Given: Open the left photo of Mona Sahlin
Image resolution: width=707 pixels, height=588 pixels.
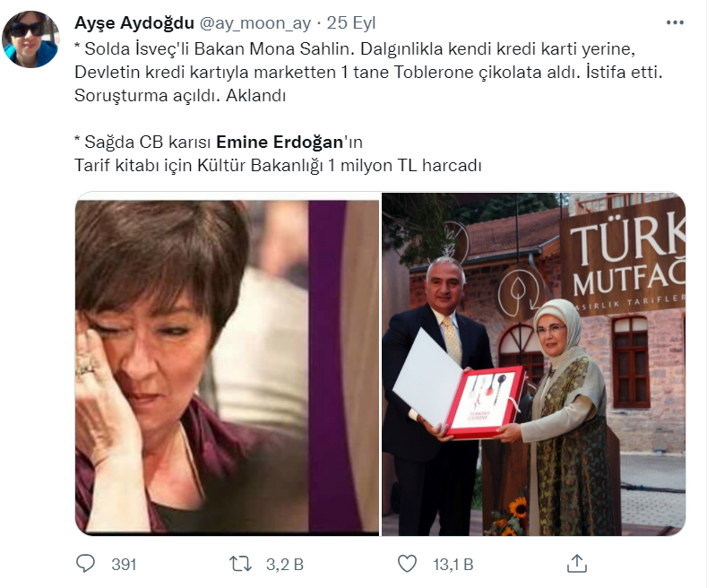Looking at the screenshot, I should pyautogui.click(x=227, y=364).
